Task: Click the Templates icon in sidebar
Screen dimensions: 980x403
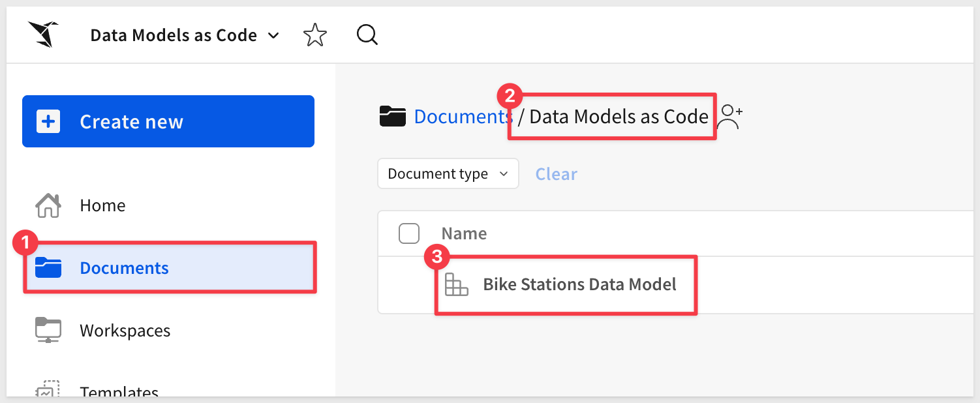Action: tap(48, 390)
